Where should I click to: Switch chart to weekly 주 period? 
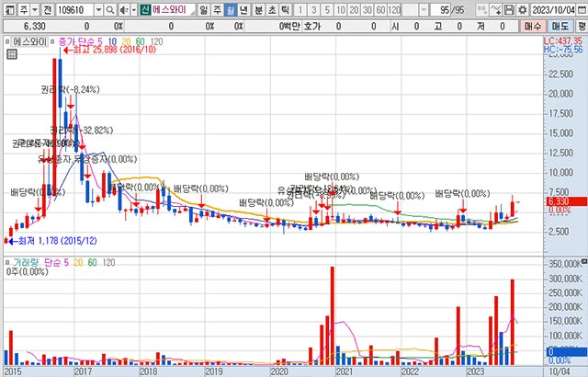(217, 10)
